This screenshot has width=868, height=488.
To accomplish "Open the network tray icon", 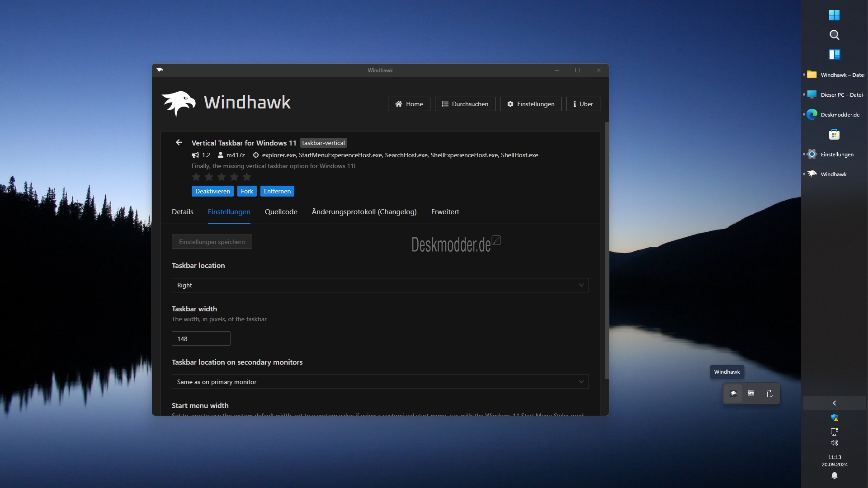I will [835, 432].
